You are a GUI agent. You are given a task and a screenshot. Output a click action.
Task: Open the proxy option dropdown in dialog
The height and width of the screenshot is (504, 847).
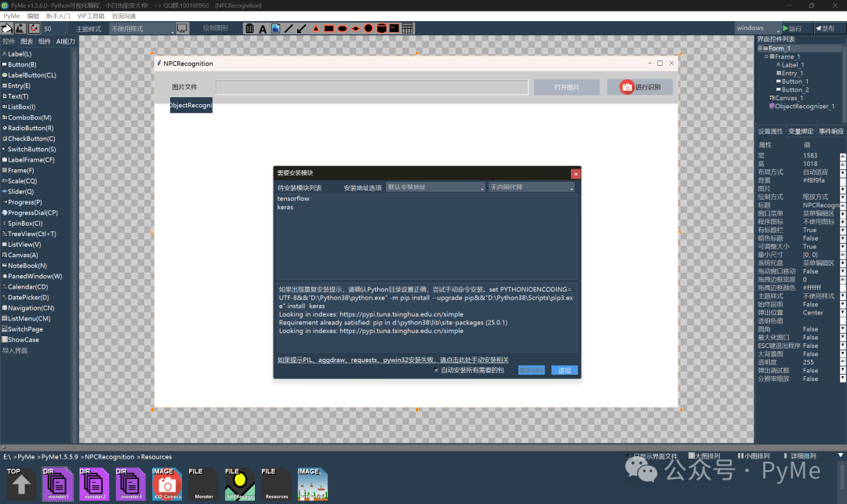click(x=532, y=187)
